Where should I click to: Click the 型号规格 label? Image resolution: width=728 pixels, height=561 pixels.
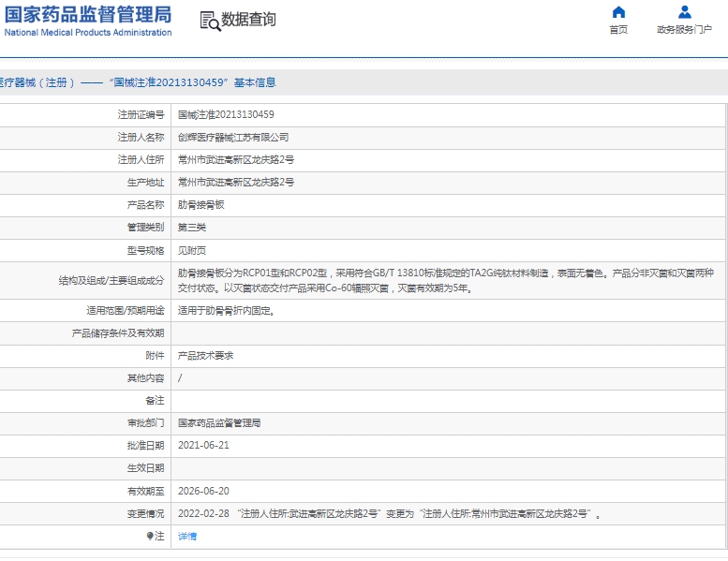[145, 251]
